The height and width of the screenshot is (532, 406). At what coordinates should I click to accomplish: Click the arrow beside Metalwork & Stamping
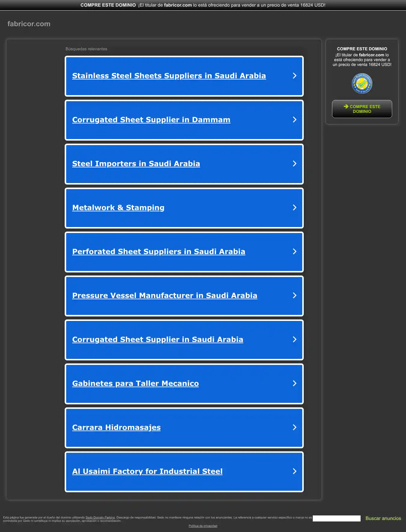[x=294, y=208]
